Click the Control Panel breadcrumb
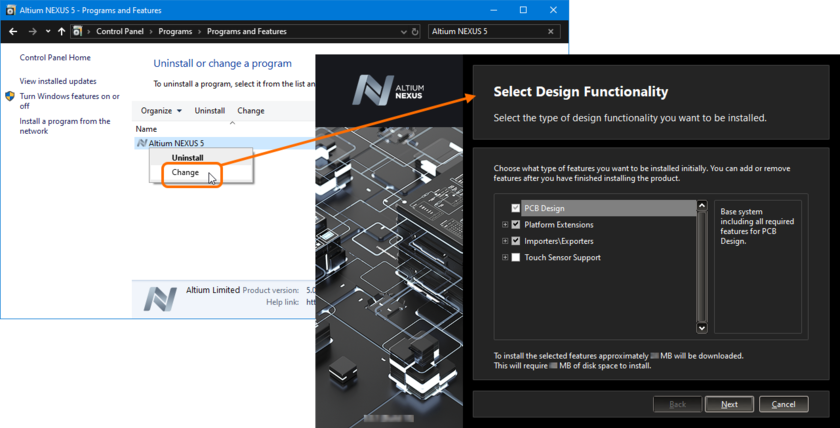Screen dimensions: 840x428 pos(120,32)
